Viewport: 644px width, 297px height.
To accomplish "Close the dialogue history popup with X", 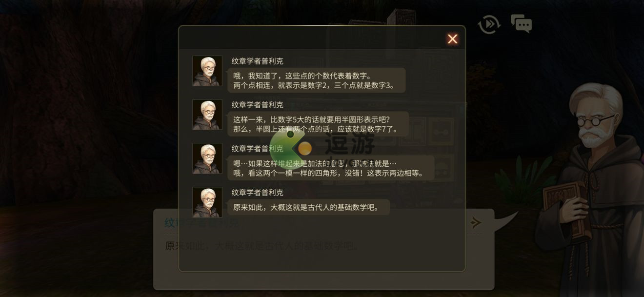I will click(452, 39).
